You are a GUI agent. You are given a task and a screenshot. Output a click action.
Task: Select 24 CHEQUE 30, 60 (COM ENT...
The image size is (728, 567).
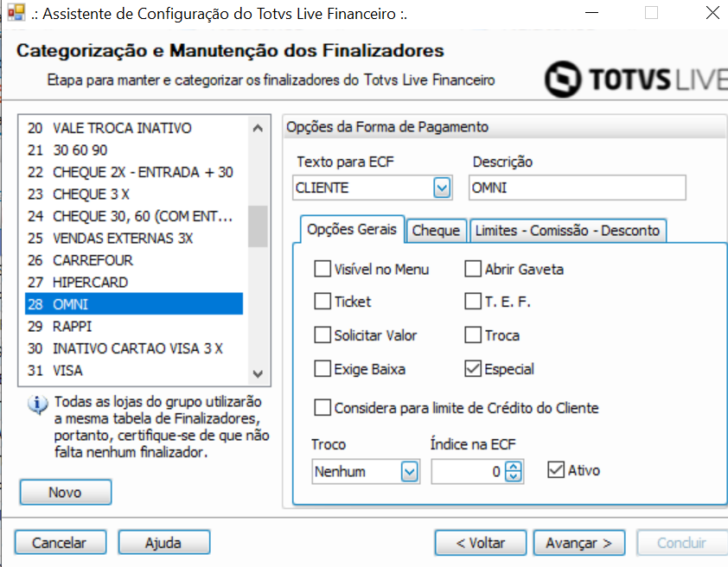(134, 216)
